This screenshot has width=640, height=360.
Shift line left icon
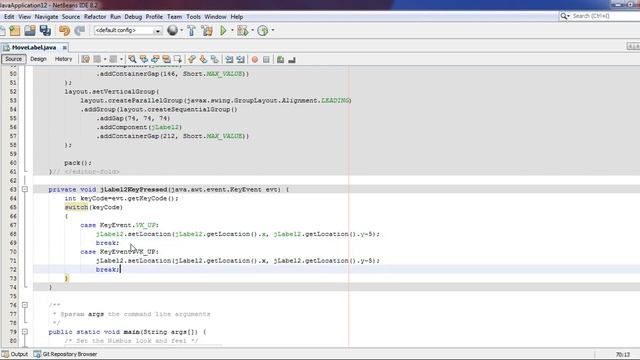tap(229, 60)
